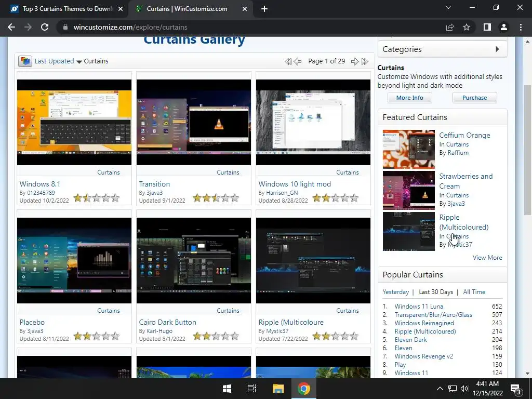Open the tab search chevron
Screen dimensions: 532x399
point(448,7)
